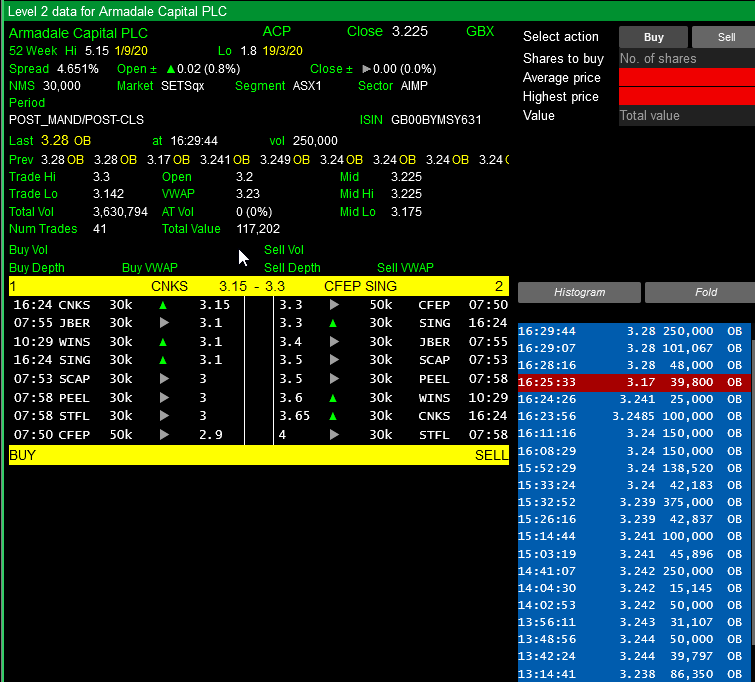Click grey arrow on CFEP 3.3 offer

(334, 305)
